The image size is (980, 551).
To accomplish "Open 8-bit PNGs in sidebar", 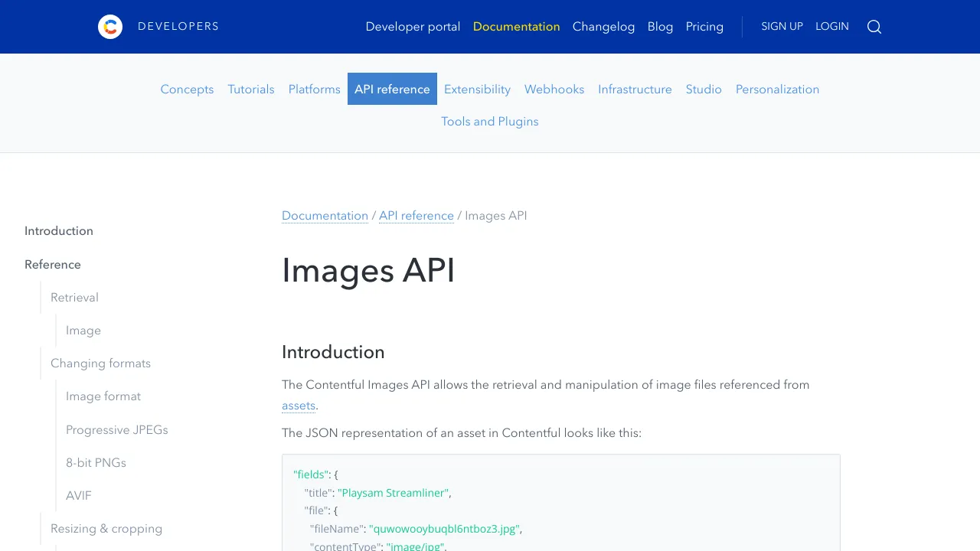I will (x=96, y=463).
